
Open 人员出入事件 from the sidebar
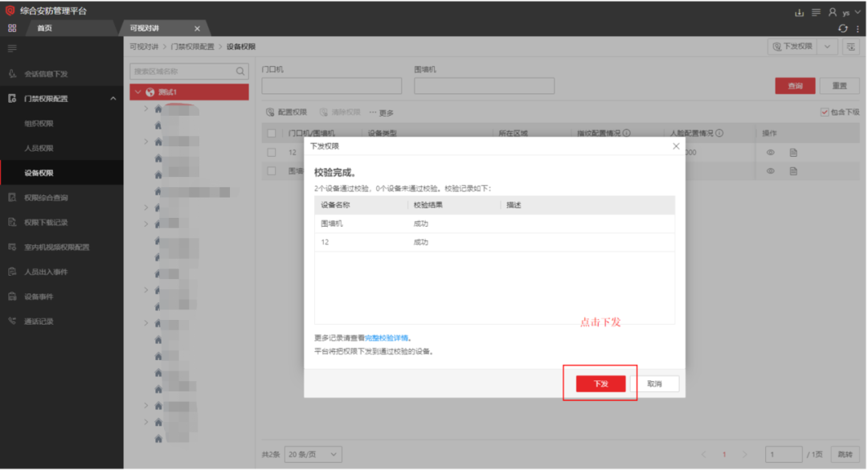(x=46, y=272)
